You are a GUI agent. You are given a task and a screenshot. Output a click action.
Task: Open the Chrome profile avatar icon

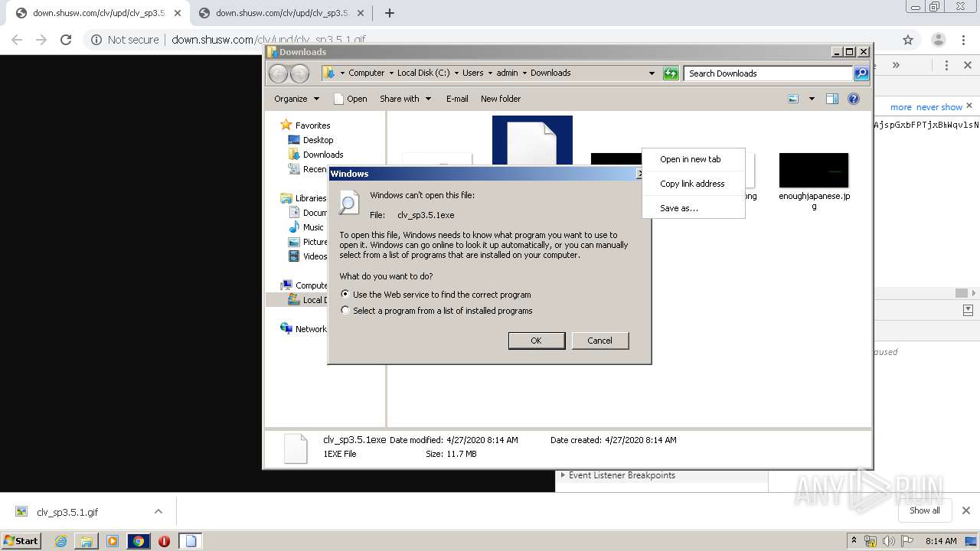938,40
